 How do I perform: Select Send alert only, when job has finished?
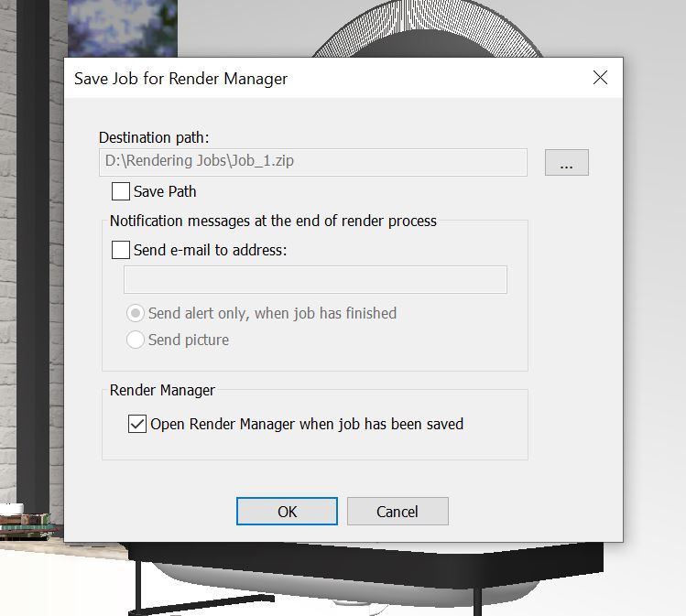coord(136,313)
